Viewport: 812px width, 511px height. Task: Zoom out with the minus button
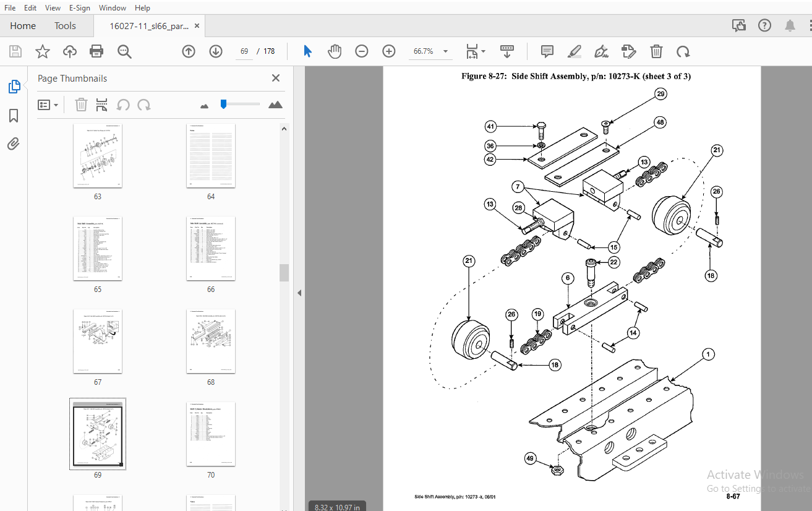pyautogui.click(x=362, y=51)
